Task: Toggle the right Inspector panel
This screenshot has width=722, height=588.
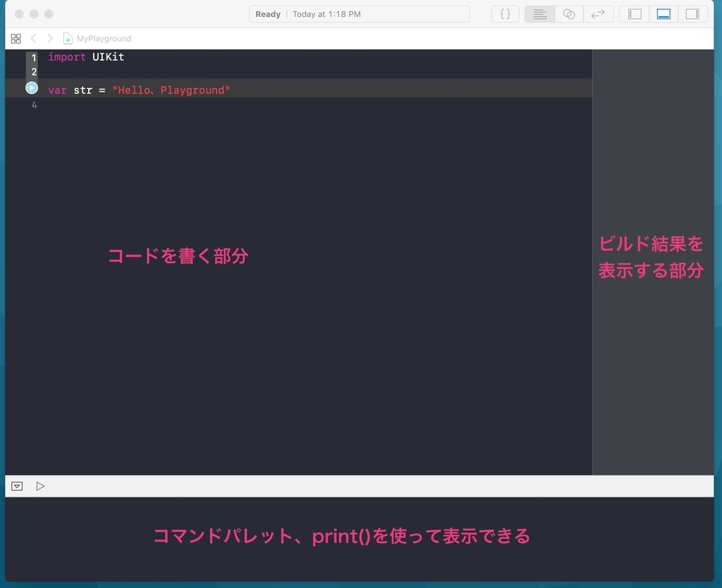Action: click(692, 14)
